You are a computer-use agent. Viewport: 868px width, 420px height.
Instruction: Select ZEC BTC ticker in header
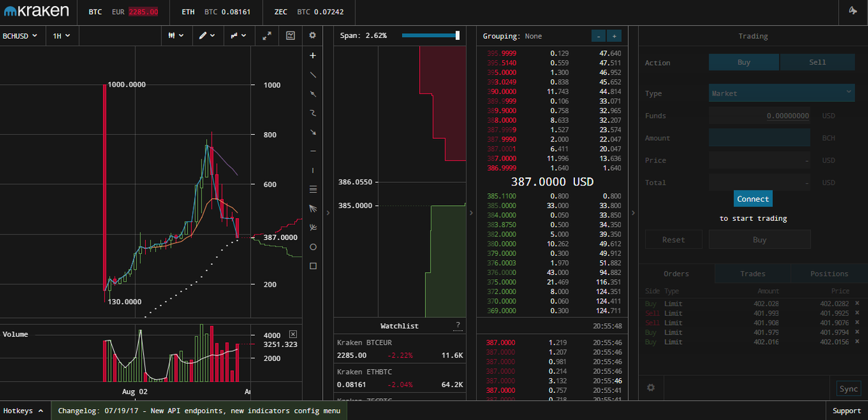(309, 12)
